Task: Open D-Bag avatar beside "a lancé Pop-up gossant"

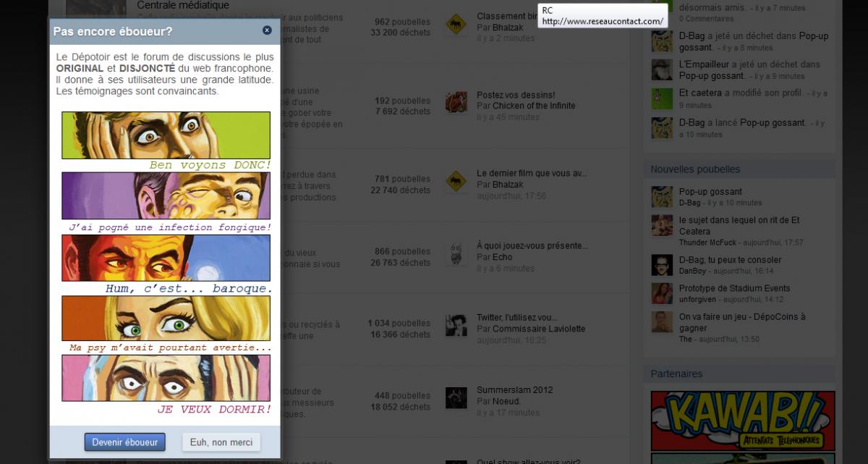Action: pyautogui.click(x=662, y=128)
